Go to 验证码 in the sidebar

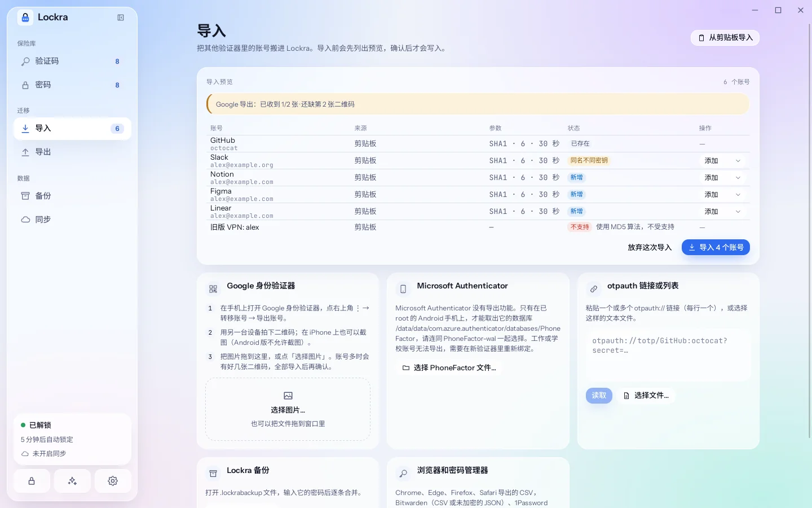click(x=72, y=61)
